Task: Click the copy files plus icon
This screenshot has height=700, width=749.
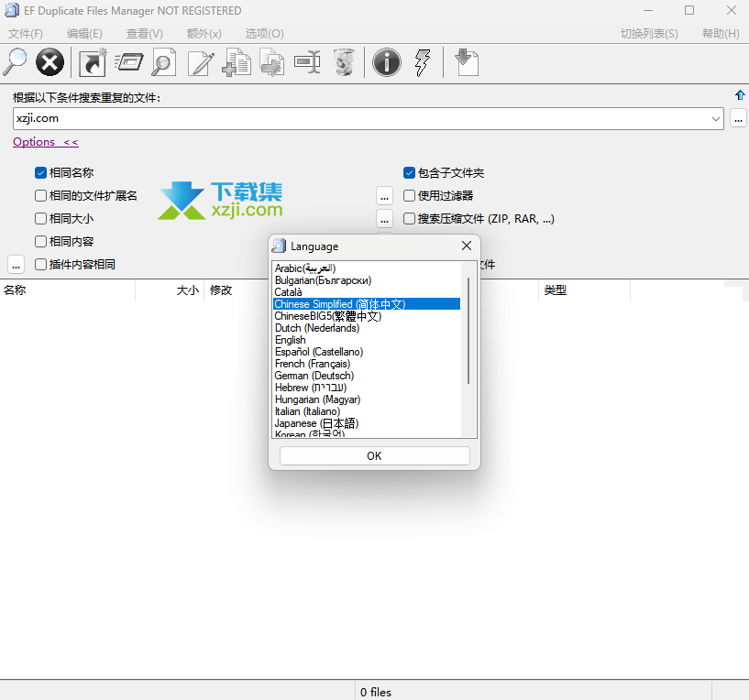Action: point(237,62)
